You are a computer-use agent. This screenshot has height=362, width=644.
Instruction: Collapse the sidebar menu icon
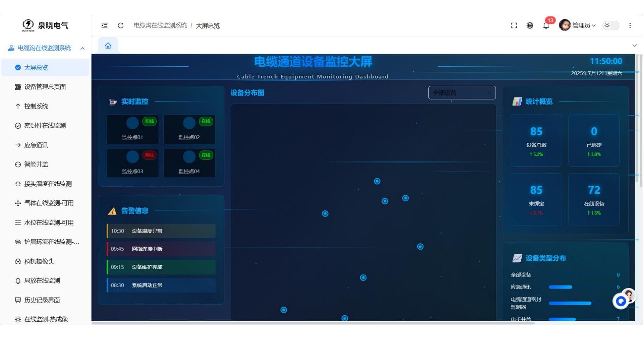104,25
